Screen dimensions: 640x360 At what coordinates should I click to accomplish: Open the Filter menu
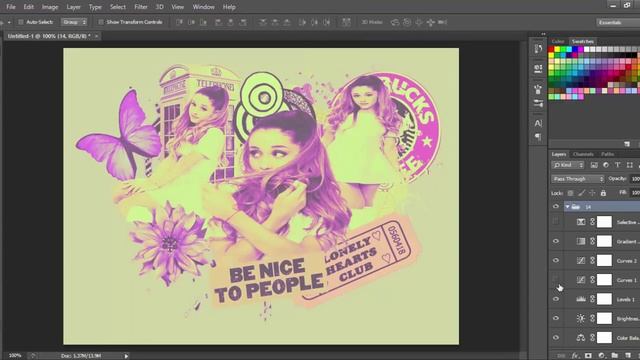tap(141, 7)
